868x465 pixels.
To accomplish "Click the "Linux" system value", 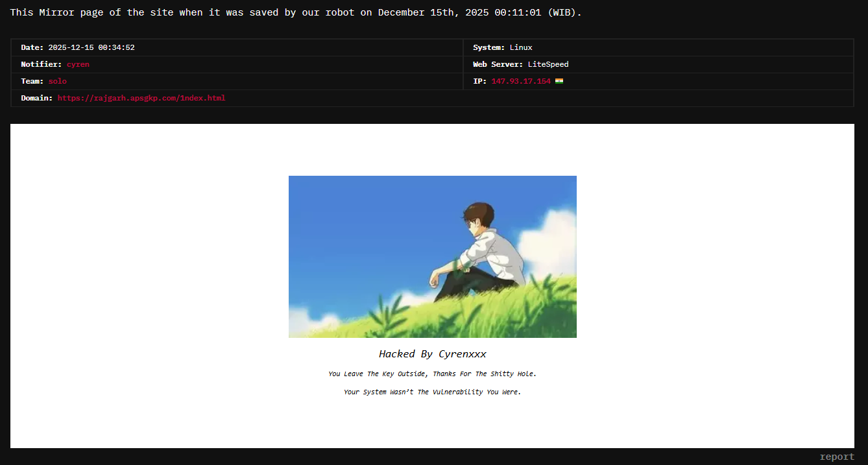I will 521,47.
